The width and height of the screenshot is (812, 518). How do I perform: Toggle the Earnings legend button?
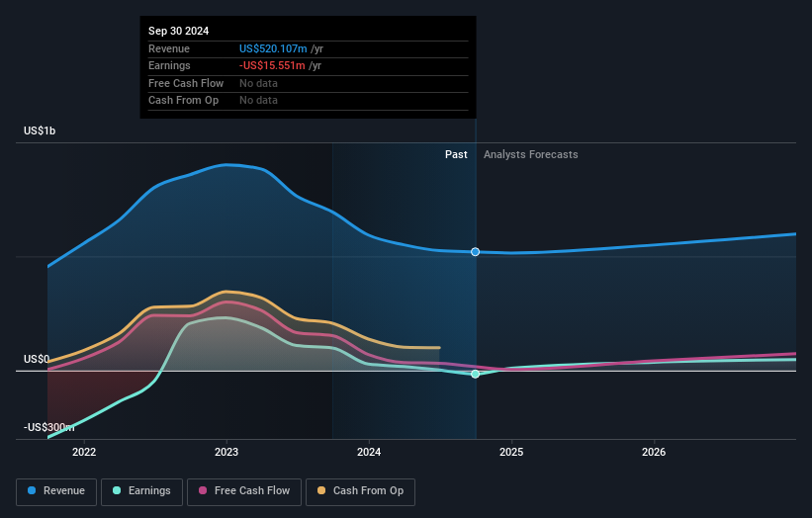tap(141, 491)
